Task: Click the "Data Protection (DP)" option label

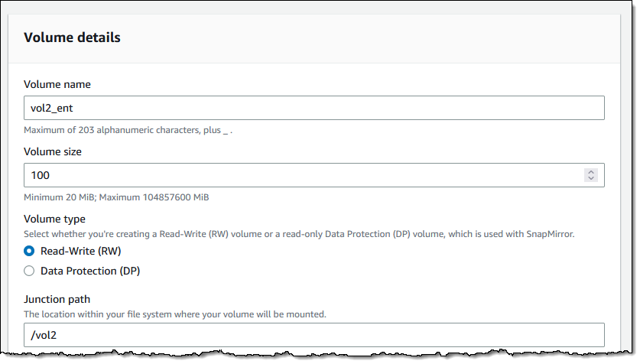Action: [x=90, y=271]
